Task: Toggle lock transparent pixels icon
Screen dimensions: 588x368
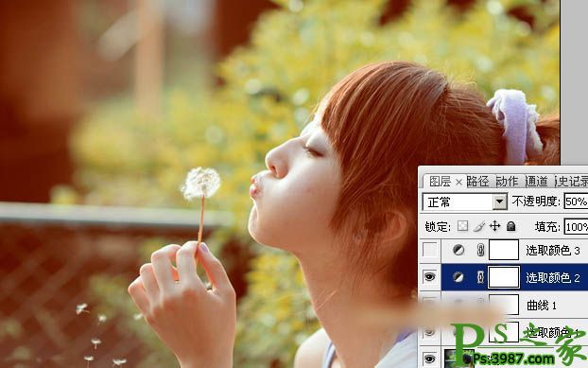Action: (x=463, y=226)
